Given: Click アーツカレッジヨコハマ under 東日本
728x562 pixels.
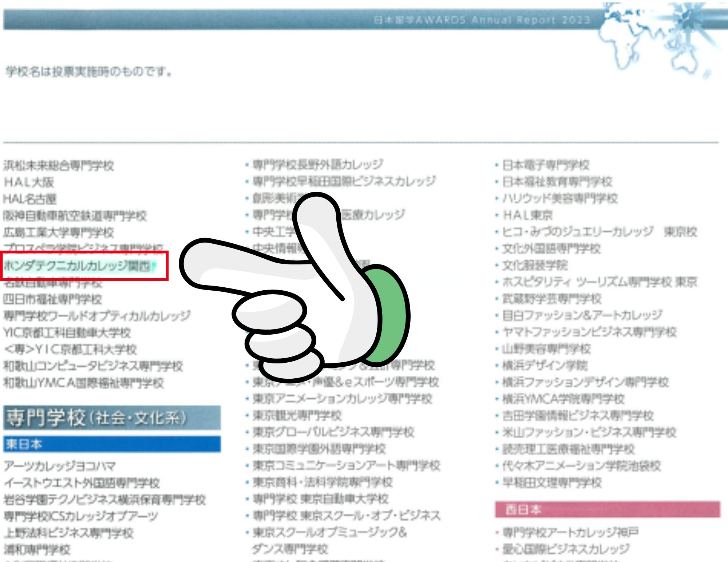Looking at the screenshot, I should (x=60, y=466).
